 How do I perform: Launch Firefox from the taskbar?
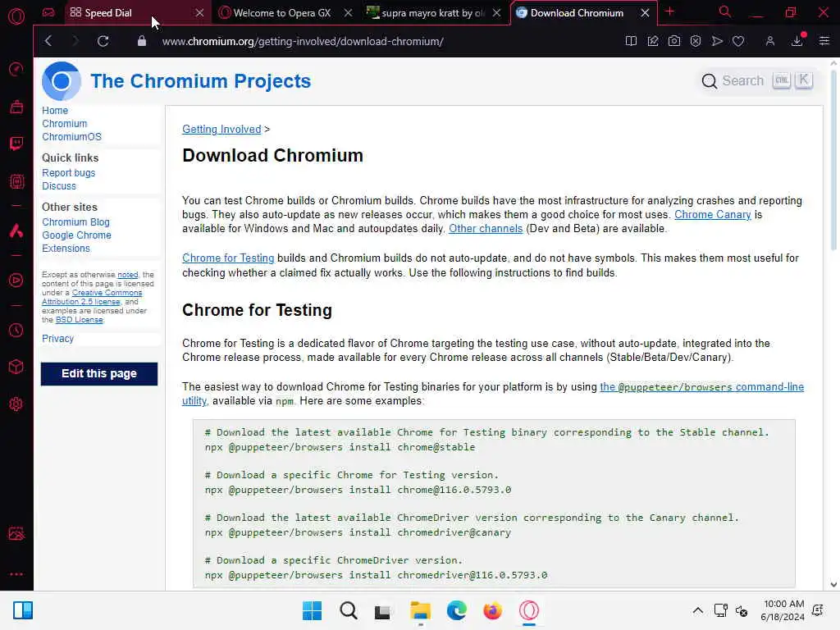click(492, 610)
